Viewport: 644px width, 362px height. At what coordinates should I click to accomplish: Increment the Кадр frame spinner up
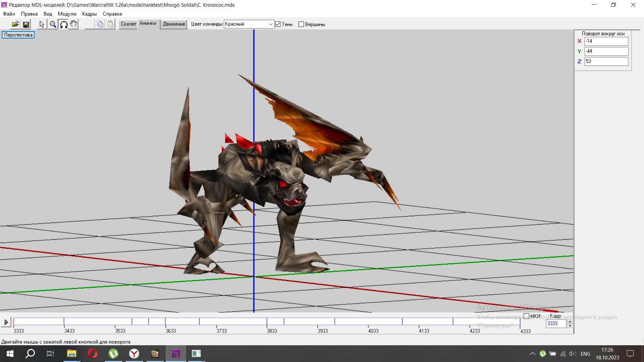(570, 321)
